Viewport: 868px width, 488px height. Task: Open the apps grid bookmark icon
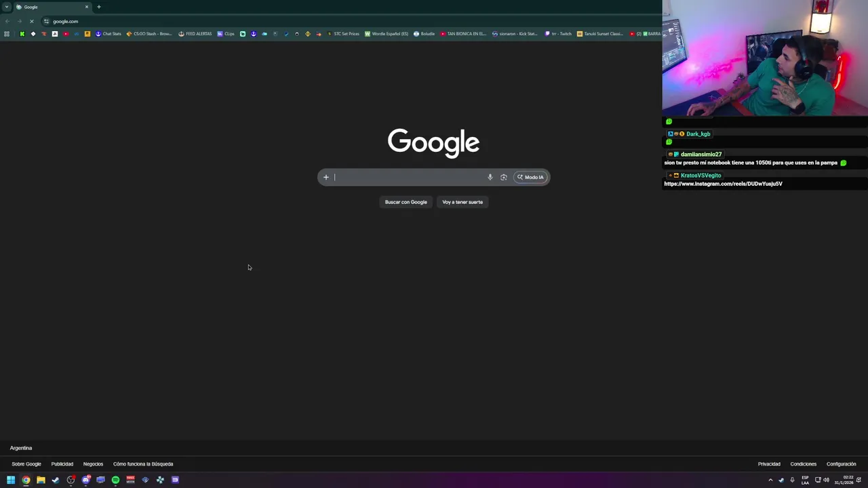coord(7,34)
